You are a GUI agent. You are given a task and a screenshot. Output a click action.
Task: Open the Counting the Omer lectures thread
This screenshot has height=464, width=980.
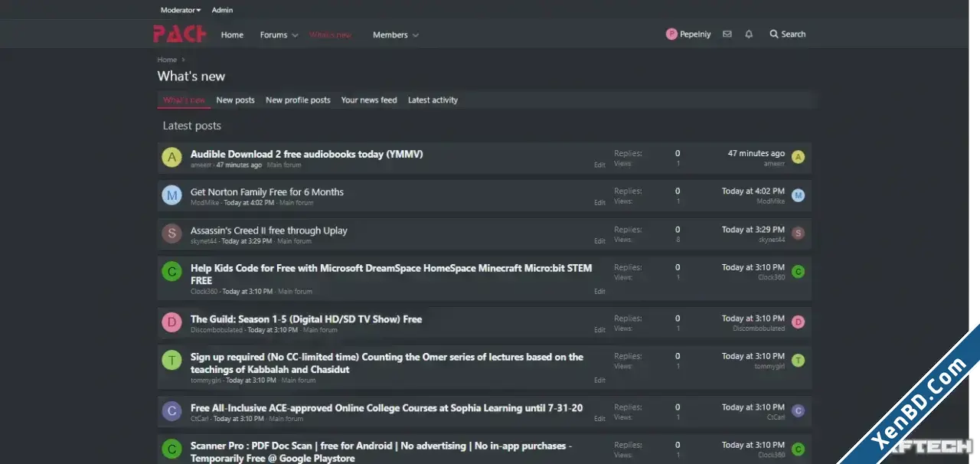(x=387, y=363)
